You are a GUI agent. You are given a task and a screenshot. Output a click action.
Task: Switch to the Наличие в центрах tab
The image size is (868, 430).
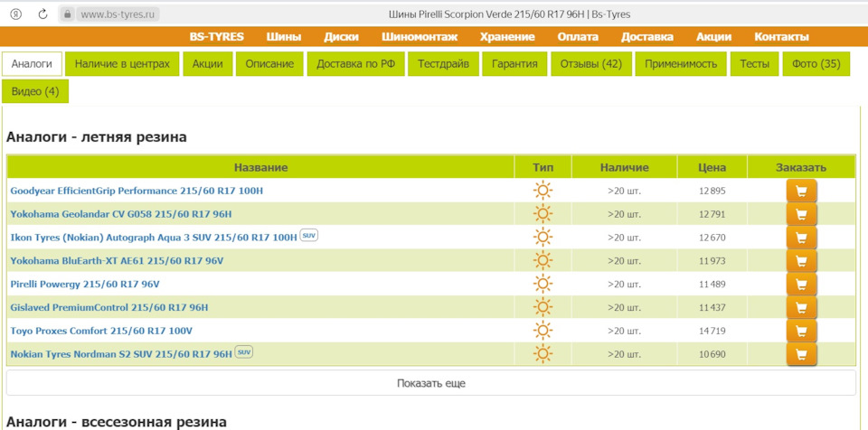pyautogui.click(x=122, y=63)
